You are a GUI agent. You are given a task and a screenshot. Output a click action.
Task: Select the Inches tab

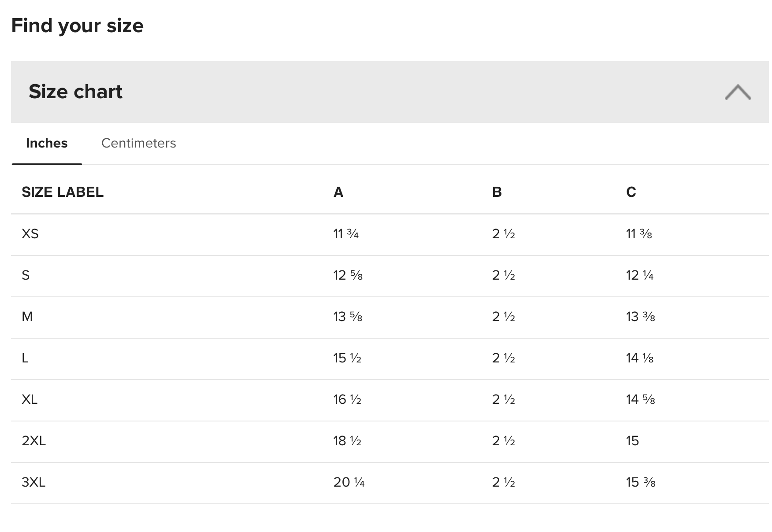47,143
